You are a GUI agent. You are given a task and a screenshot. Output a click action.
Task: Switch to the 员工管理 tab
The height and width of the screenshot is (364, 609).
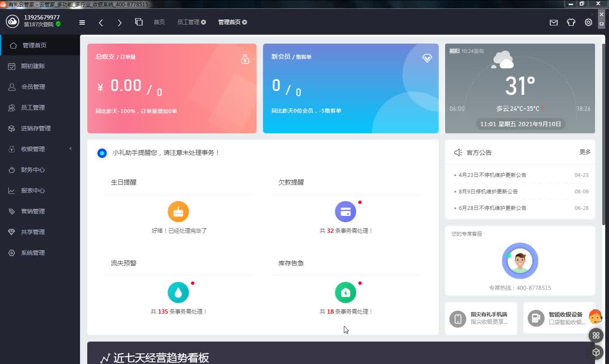[x=188, y=22]
